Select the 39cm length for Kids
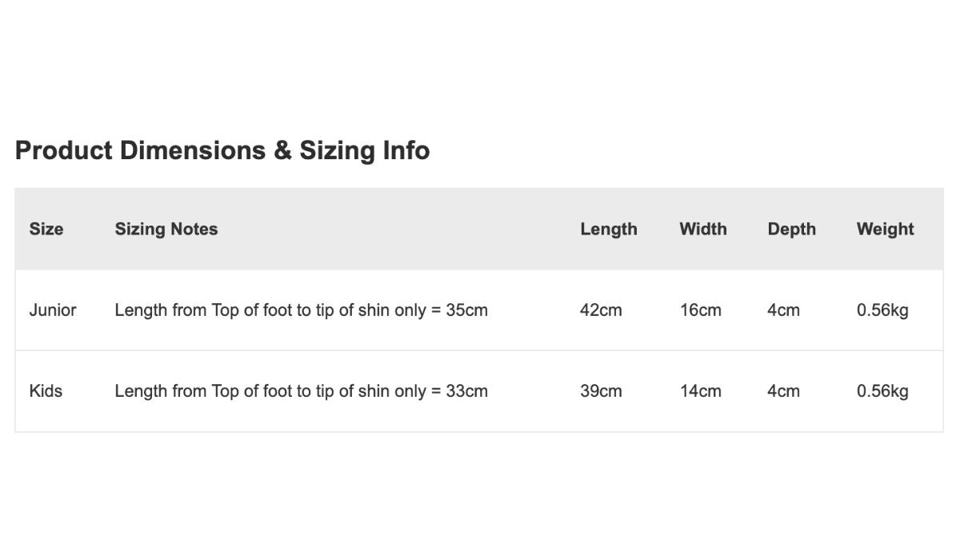 tap(601, 391)
